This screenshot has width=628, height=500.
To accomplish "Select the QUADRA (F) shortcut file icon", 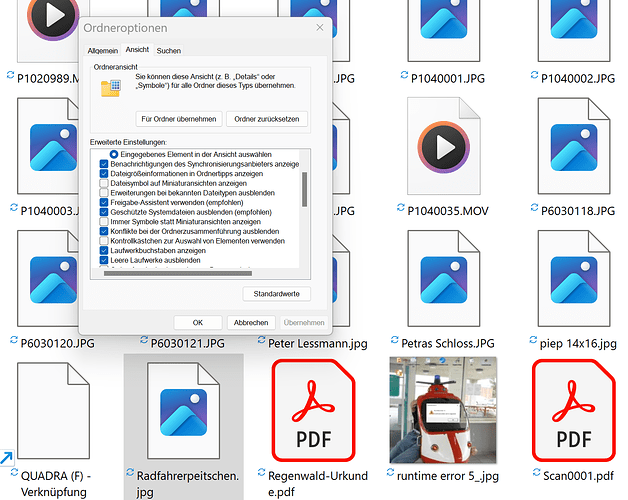I will 53,411.
